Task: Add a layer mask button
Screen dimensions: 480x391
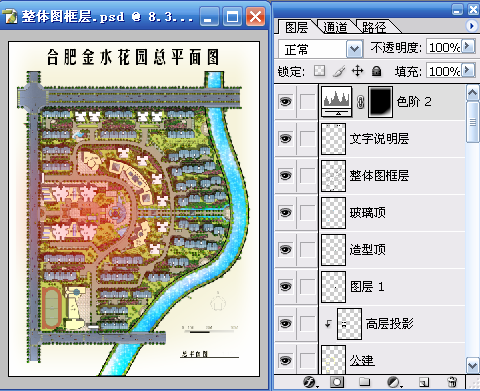Action: [x=337, y=382]
